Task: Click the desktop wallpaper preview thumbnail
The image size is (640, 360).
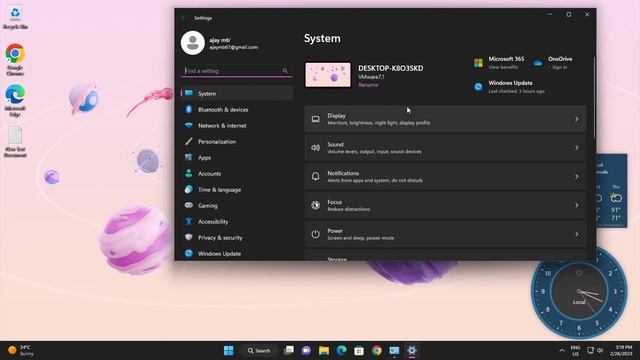Action: point(328,75)
